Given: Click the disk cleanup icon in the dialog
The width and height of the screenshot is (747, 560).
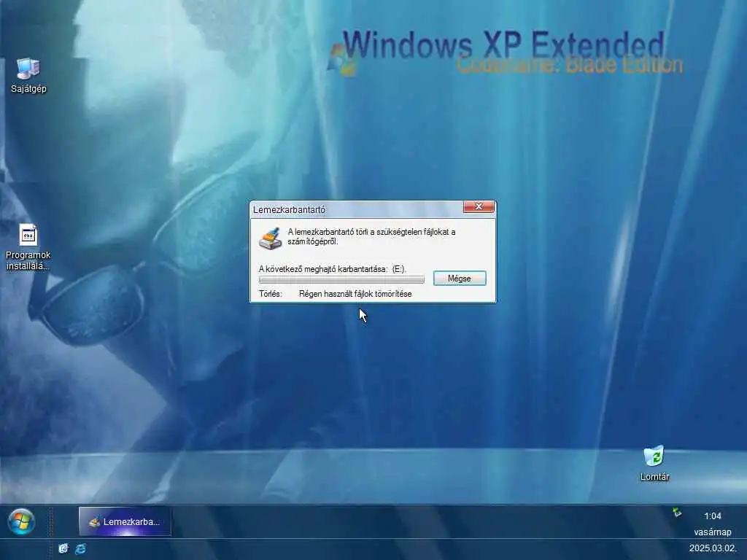Looking at the screenshot, I should (270, 238).
